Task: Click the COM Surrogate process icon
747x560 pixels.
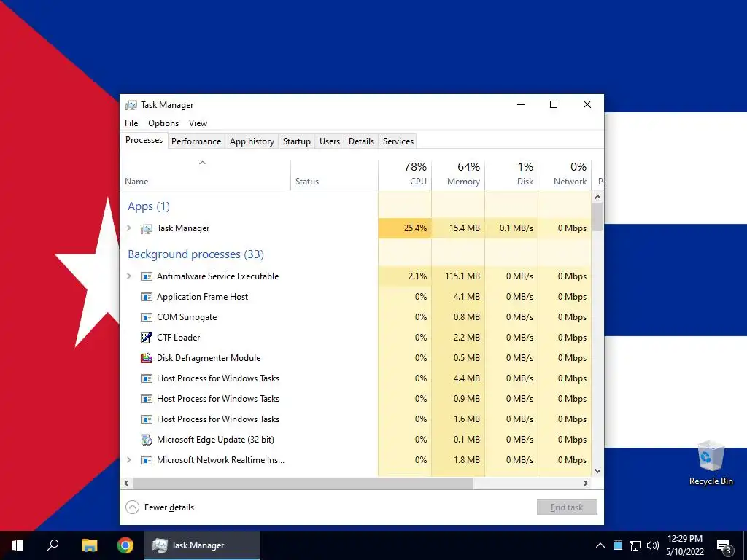Action: coord(146,318)
